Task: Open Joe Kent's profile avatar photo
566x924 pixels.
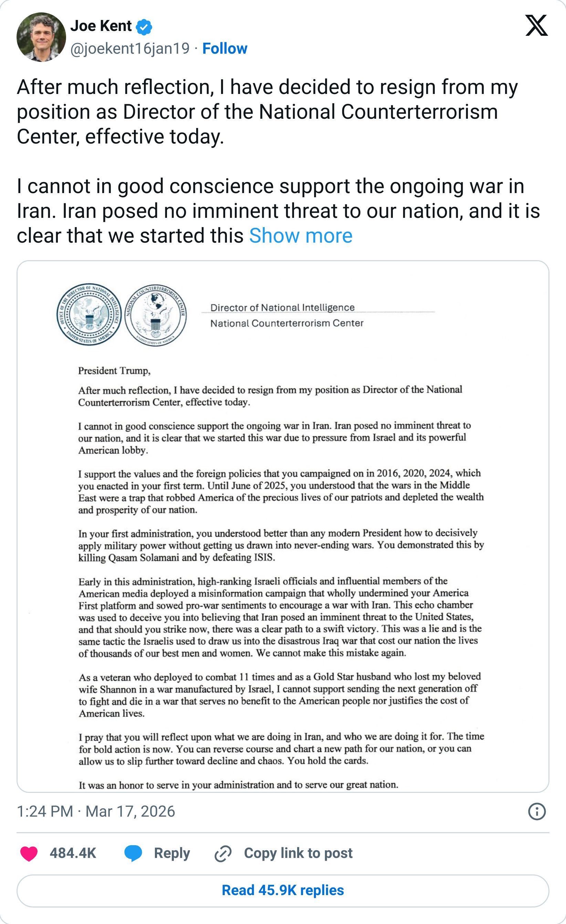Action: [41, 37]
